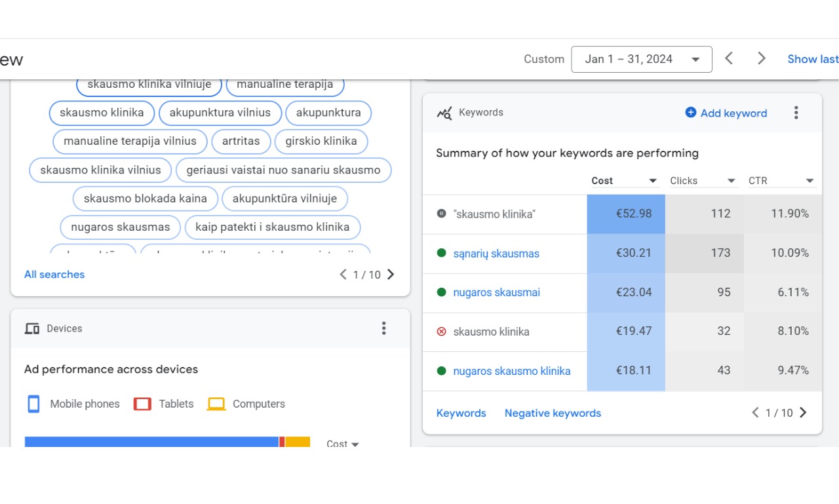Toggle Computers legend item

pos(246,404)
